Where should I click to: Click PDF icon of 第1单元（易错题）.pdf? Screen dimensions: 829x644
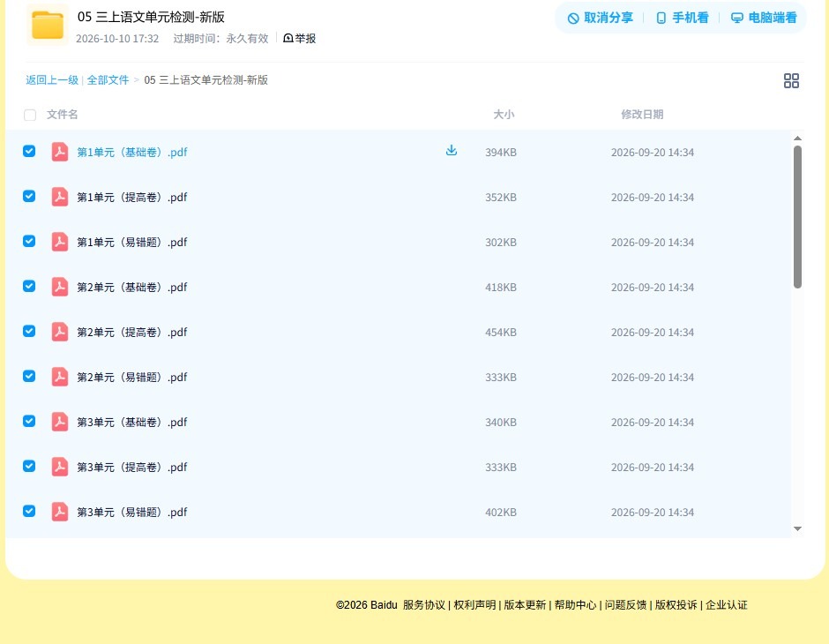point(60,242)
